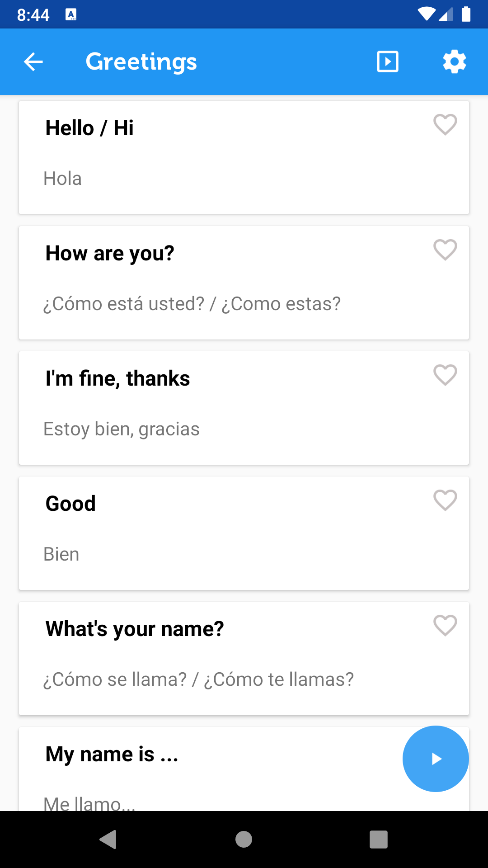488x868 pixels.
Task: Tap the slideshow play icon in toolbar
Action: pyautogui.click(x=388, y=62)
